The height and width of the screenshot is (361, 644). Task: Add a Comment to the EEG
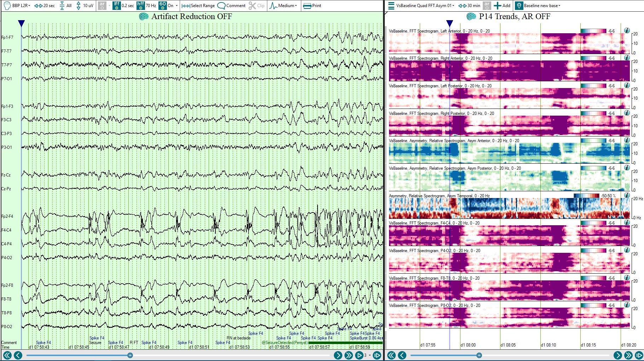pyautogui.click(x=232, y=6)
